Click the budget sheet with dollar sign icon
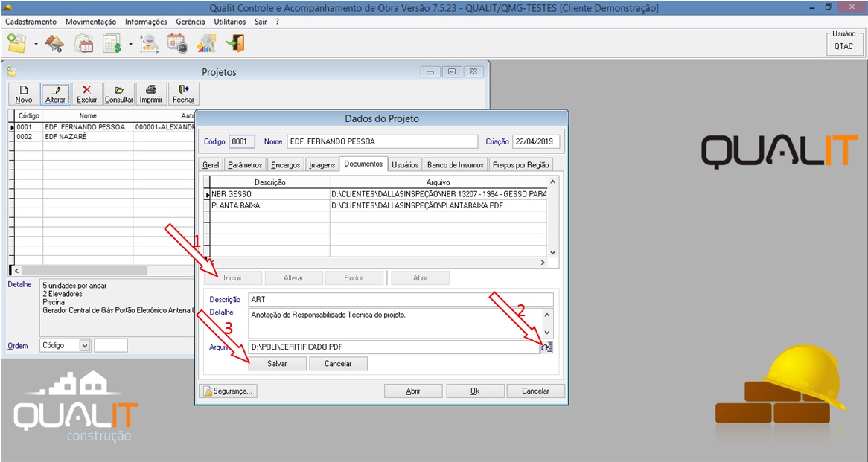 pos(112,43)
